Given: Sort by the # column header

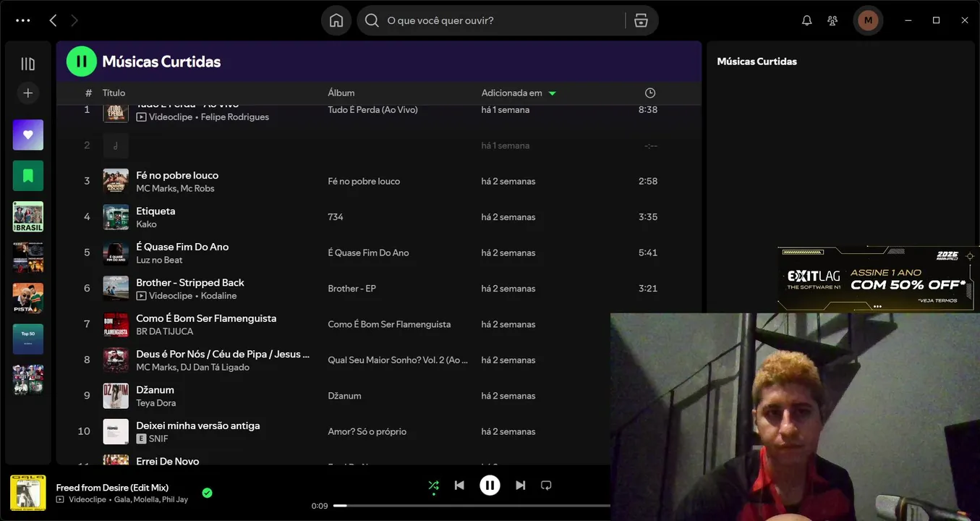Looking at the screenshot, I should [88, 93].
